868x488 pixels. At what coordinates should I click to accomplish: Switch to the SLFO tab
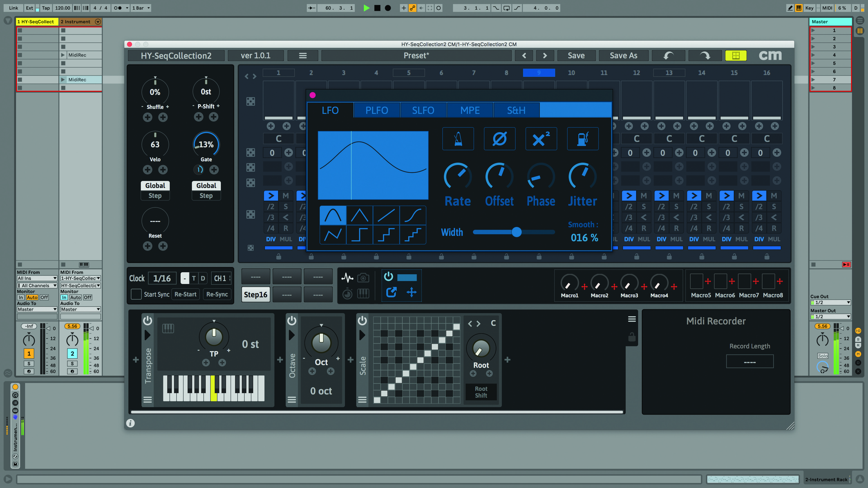(423, 110)
